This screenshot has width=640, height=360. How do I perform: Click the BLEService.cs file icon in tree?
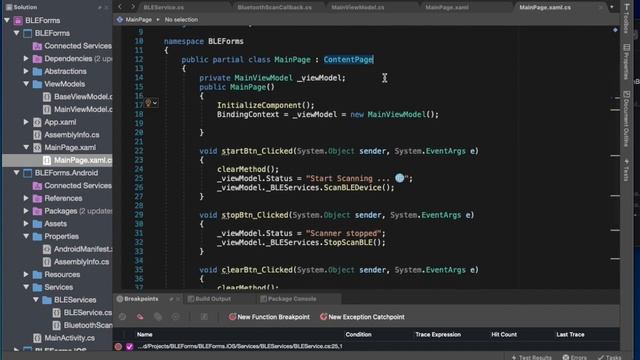(x=57, y=313)
